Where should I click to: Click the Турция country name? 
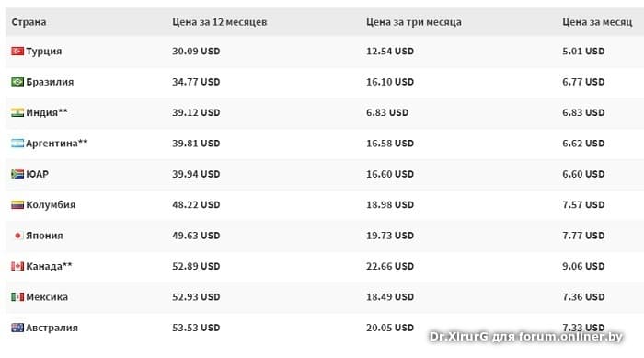click(x=44, y=52)
